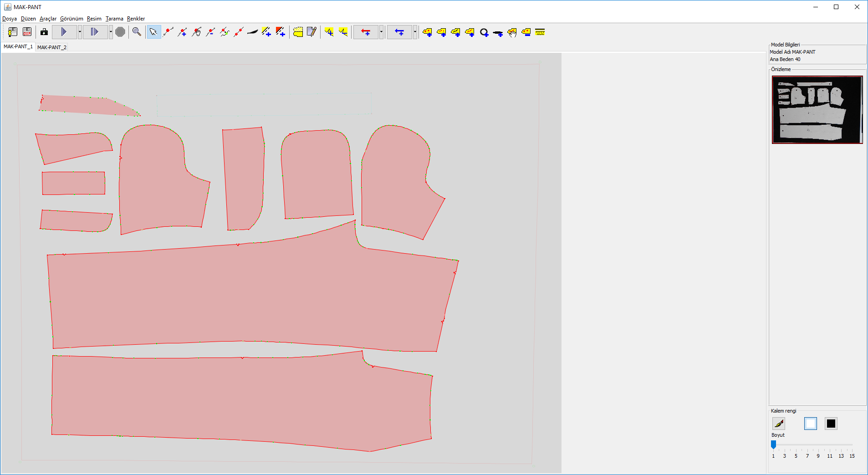The width and height of the screenshot is (868, 475).
Task: Choose the black pen color swatch
Action: click(x=831, y=424)
